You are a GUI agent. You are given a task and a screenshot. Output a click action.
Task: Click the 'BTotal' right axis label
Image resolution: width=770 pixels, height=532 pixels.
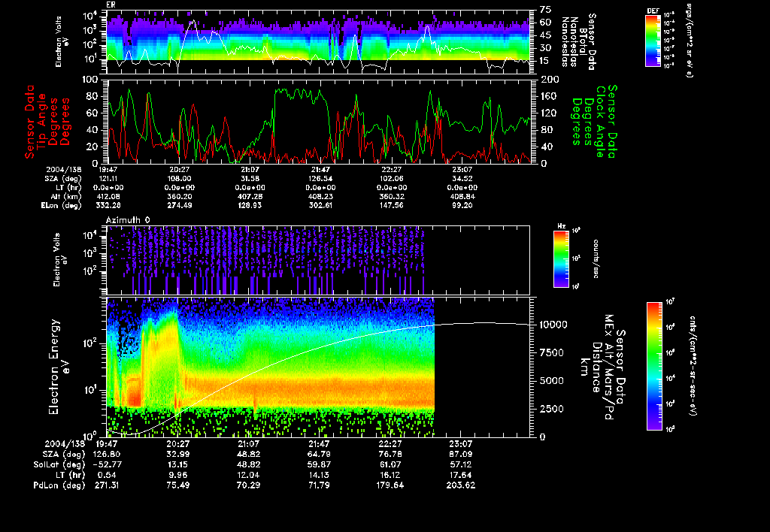584,42
